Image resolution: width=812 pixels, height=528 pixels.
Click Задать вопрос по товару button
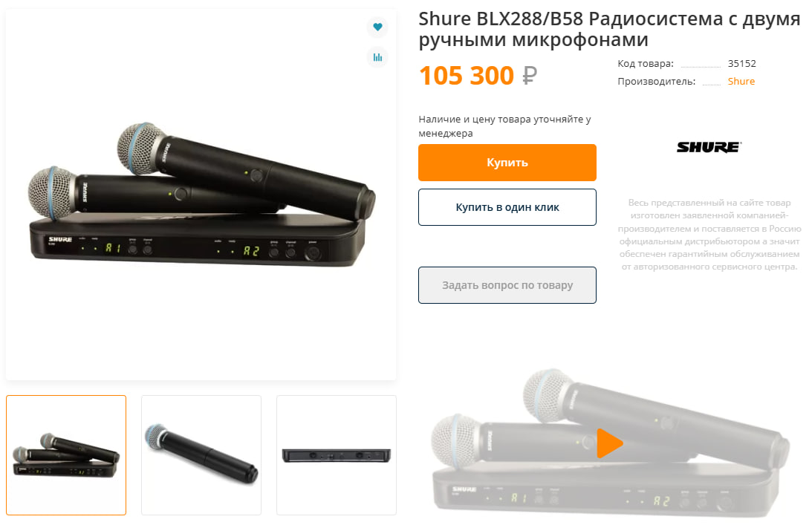tap(507, 285)
